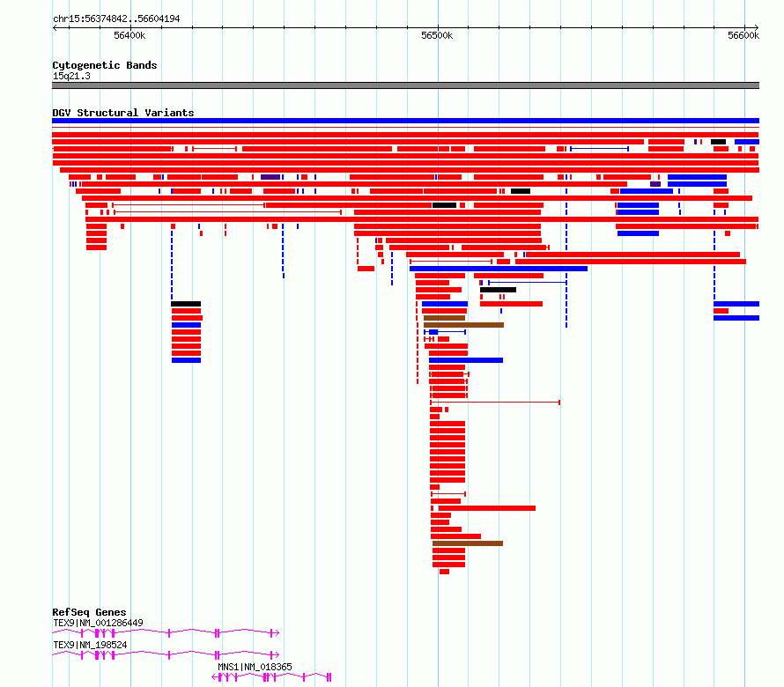Open the Cytogenetic Bands track title

(x=105, y=65)
